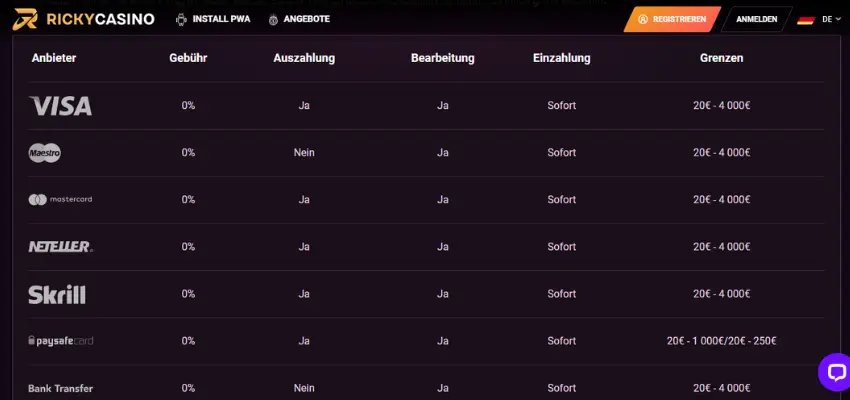Image resolution: width=850 pixels, height=400 pixels.
Task: Select the Gebühr column header
Action: (x=188, y=58)
